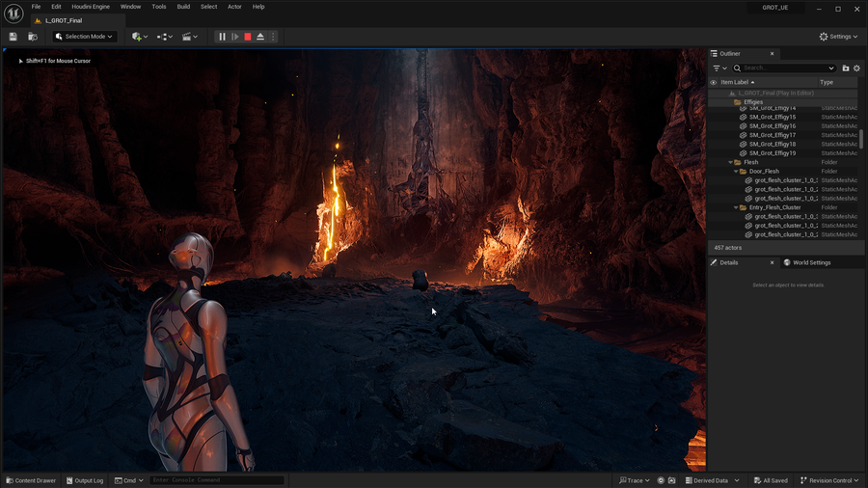
Task: Click the Output Log icon
Action: [x=69, y=480]
